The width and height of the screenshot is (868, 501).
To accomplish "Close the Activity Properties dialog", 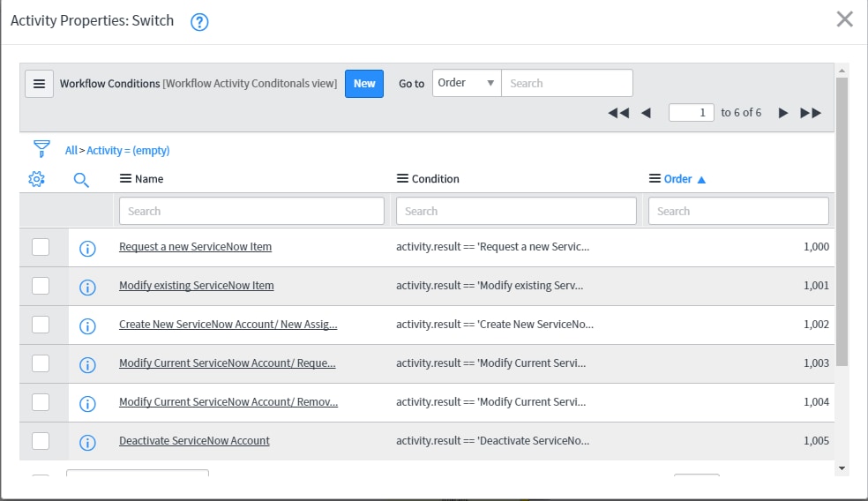I will click(x=845, y=19).
